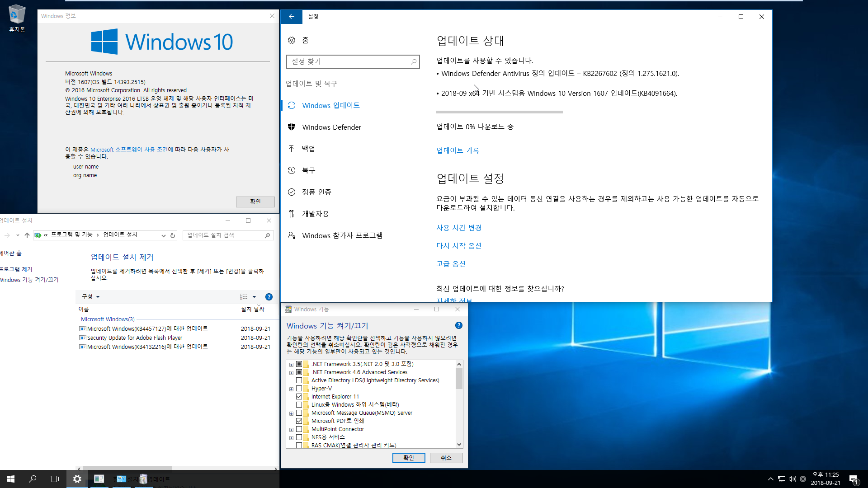Open the Action Center notification icon
The width and height of the screenshot is (868, 488).
[854, 479]
